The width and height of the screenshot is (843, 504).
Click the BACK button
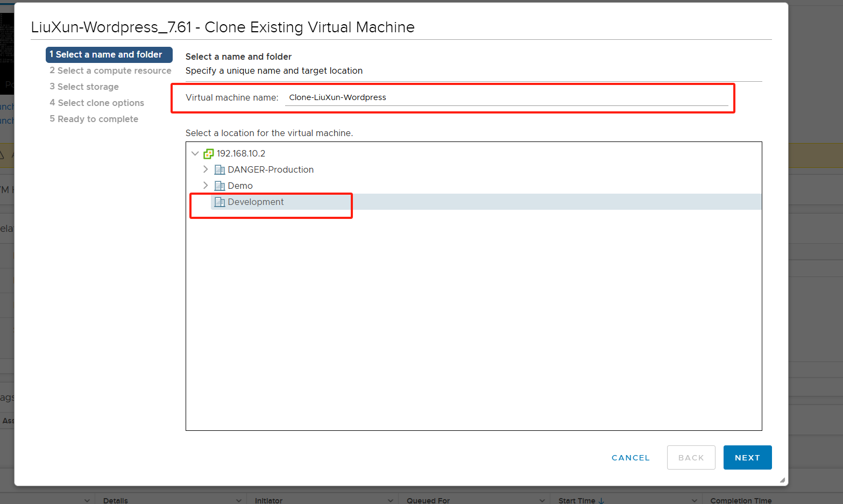[691, 458]
